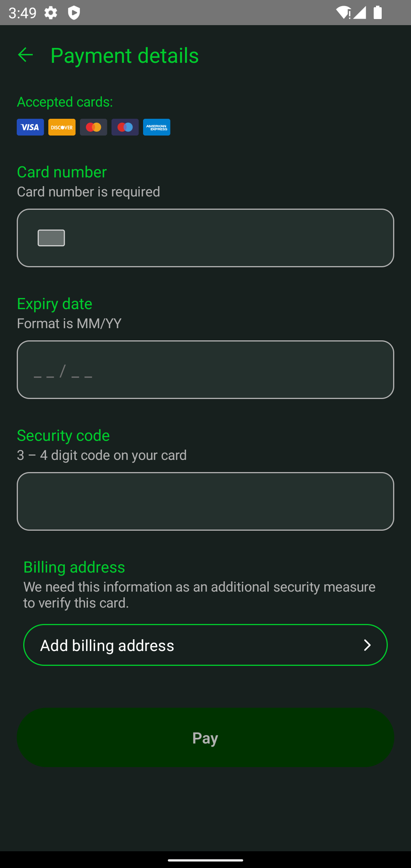Select the Expiry date input field
This screenshot has height=868, width=411.
tap(205, 370)
